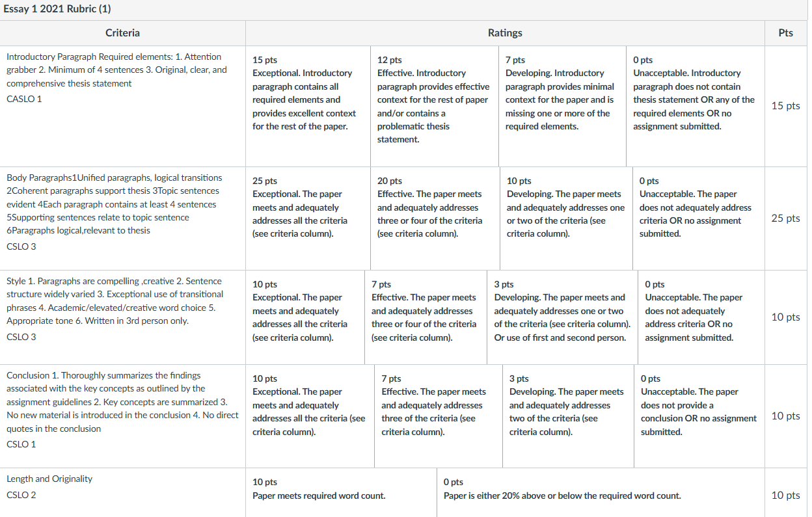Viewport: 812px width, 517px height.
Task: Select the 3 pts Developing Conclusion rating
Action: click(x=568, y=416)
